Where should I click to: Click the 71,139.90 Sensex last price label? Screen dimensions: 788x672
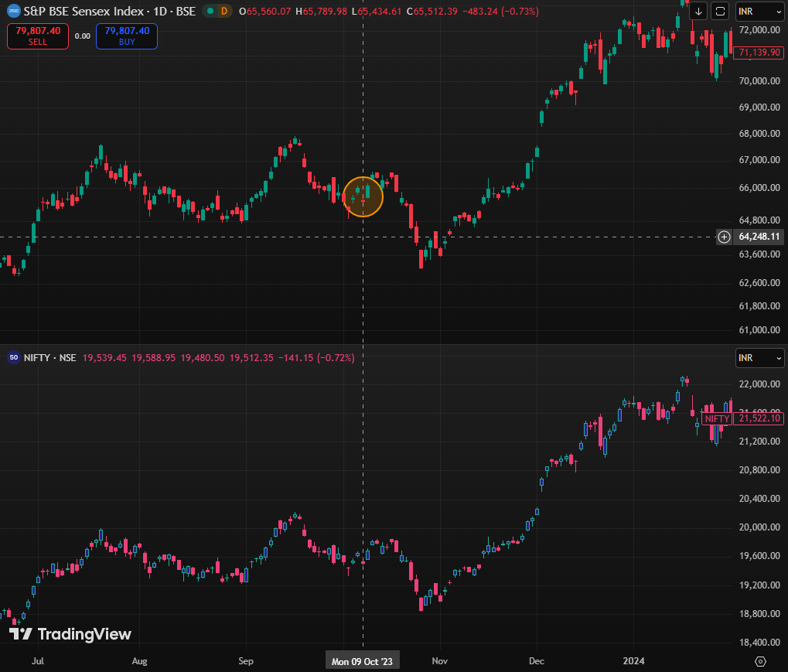(x=759, y=53)
